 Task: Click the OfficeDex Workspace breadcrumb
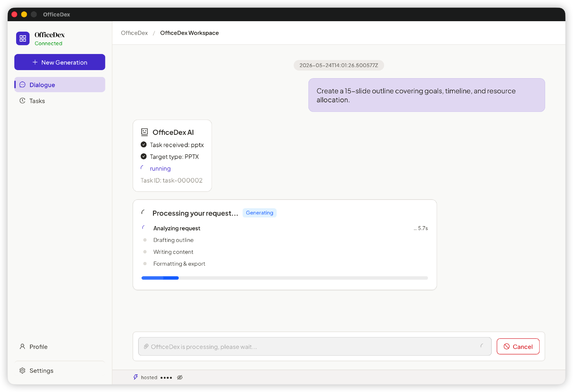click(x=189, y=33)
